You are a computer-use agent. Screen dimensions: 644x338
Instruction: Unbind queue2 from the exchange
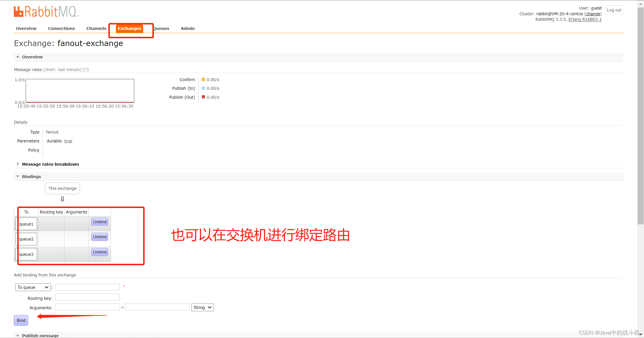pos(99,237)
